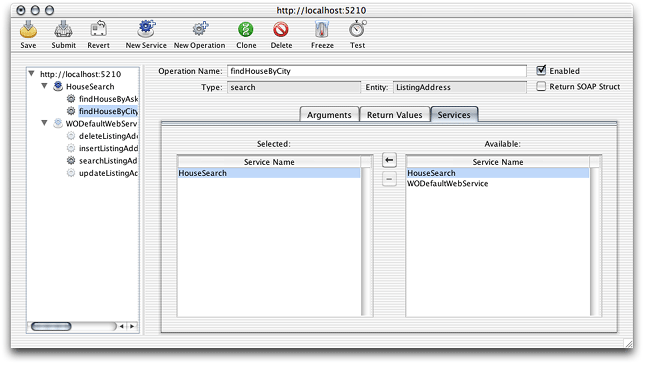
Task: Uncheck the Enabled checkbox
Action: tap(541, 70)
